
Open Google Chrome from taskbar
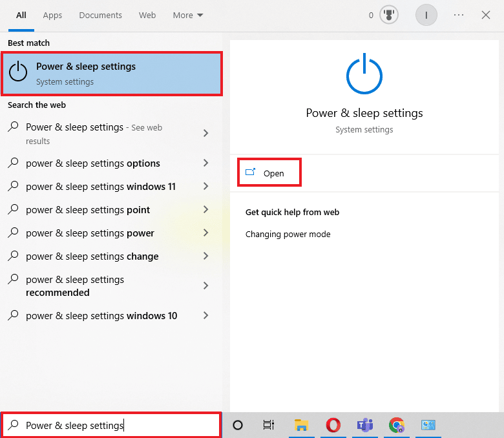coord(397,425)
